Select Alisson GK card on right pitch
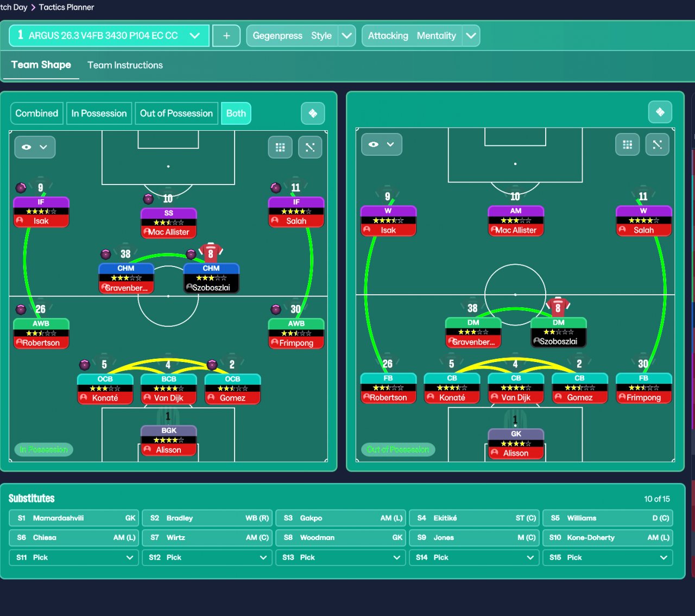The image size is (695, 616). coord(516,444)
